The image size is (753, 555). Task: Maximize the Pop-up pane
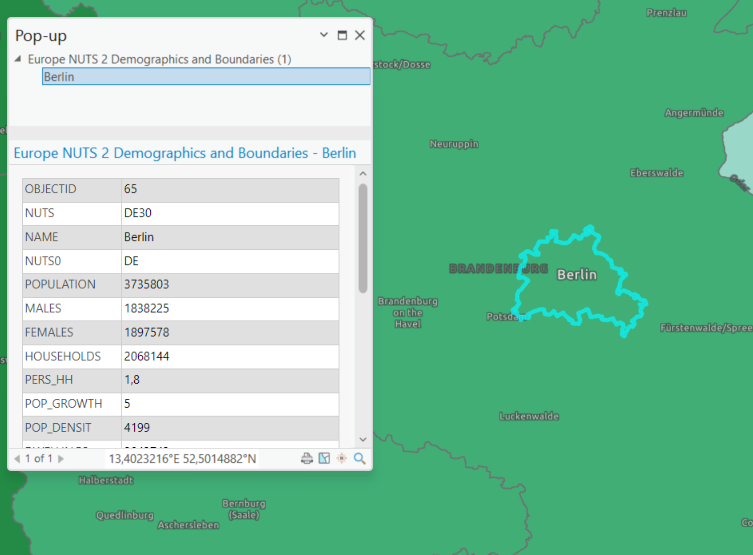[x=342, y=35]
